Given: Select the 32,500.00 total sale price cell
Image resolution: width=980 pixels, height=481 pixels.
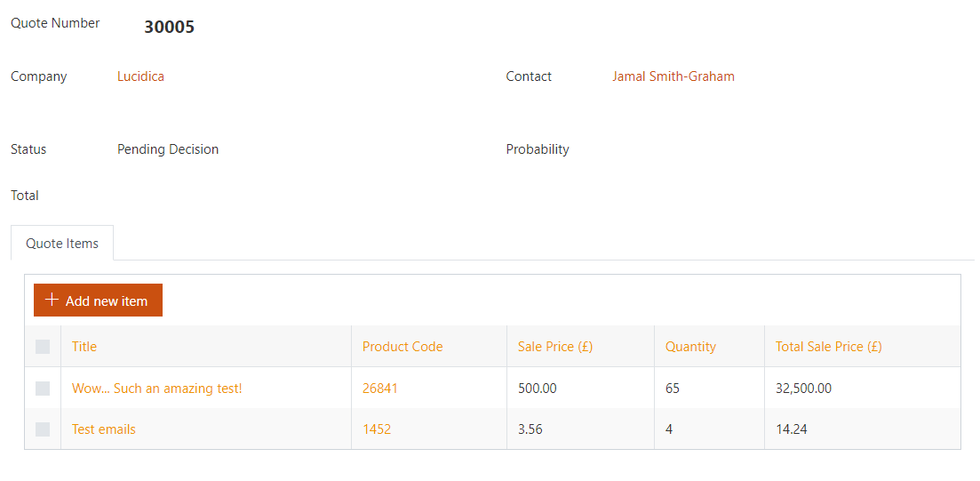Looking at the screenshot, I should tap(863, 388).
